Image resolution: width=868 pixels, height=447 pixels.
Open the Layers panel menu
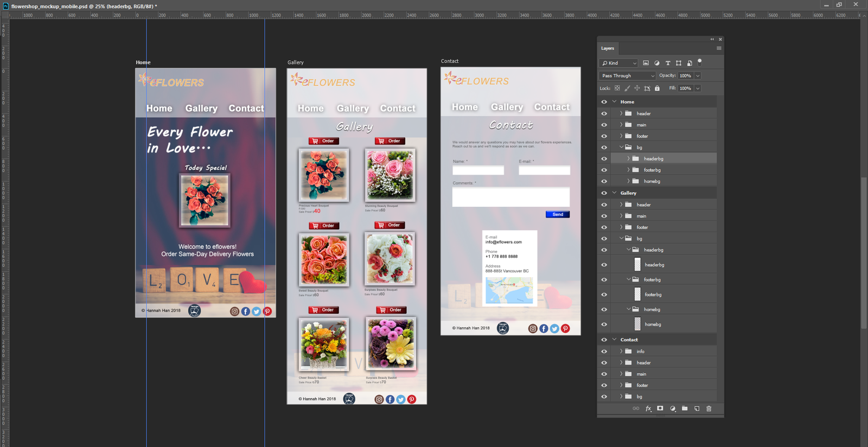tap(719, 48)
